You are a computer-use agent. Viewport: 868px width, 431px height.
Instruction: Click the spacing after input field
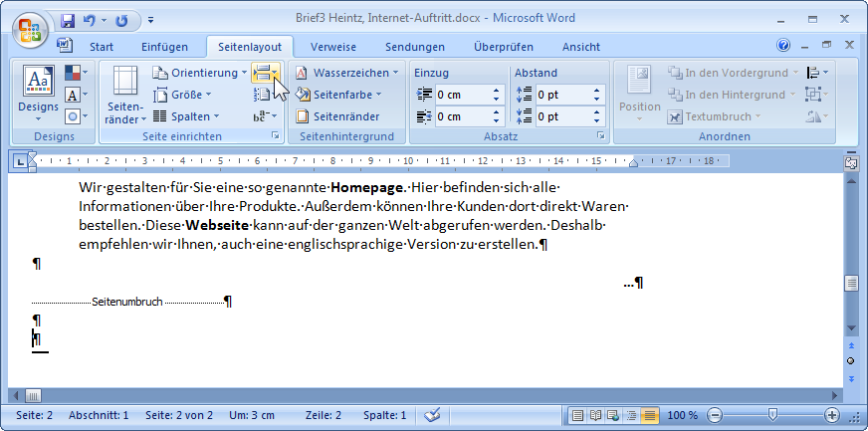563,116
